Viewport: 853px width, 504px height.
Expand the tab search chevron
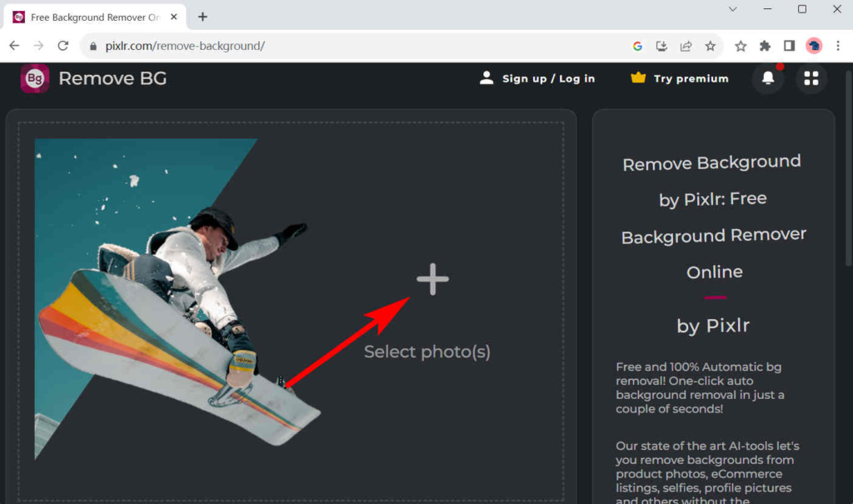(733, 9)
